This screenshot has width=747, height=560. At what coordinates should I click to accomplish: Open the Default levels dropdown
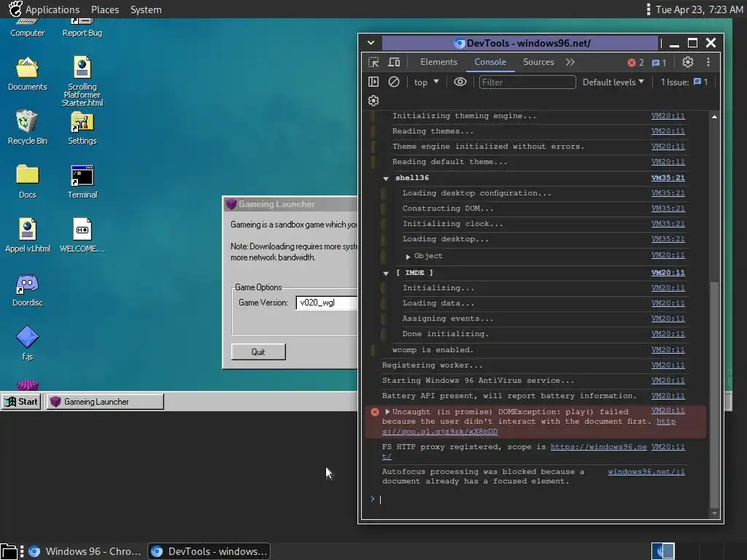(x=613, y=82)
